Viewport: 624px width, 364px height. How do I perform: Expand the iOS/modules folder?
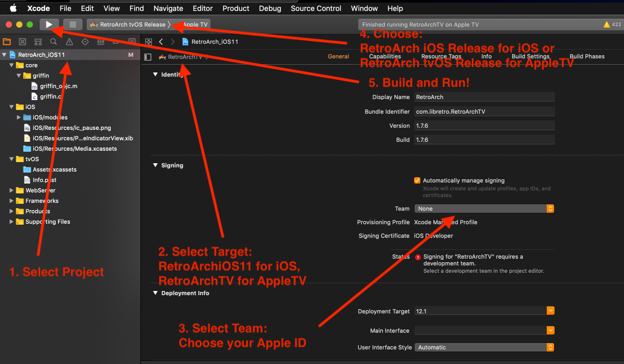tap(19, 117)
